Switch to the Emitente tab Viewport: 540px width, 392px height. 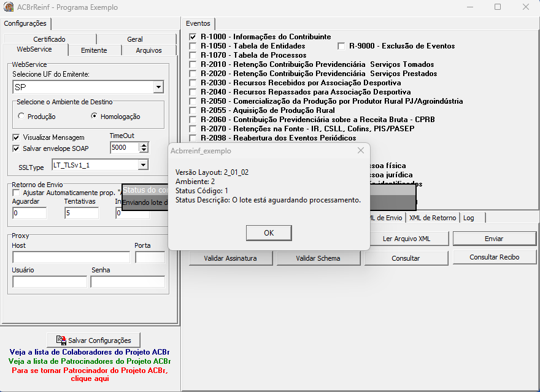[x=94, y=50]
